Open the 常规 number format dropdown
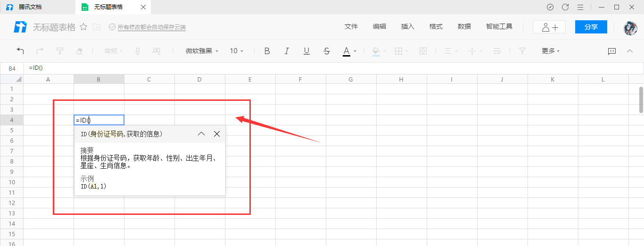This screenshot has width=644, height=246. [x=114, y=51]
